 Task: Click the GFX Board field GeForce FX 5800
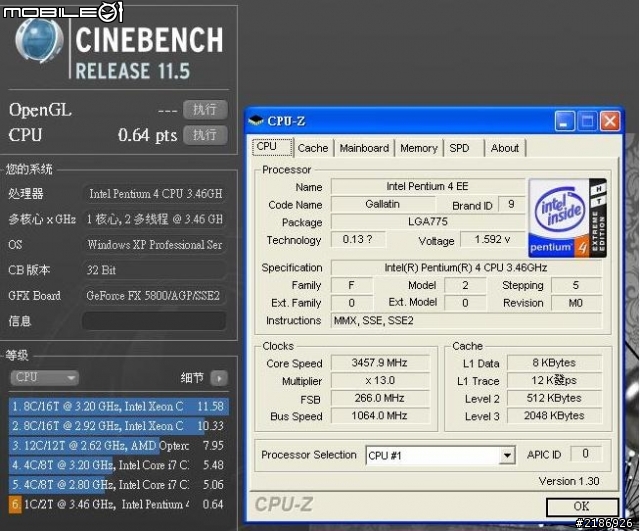(154, 296)
